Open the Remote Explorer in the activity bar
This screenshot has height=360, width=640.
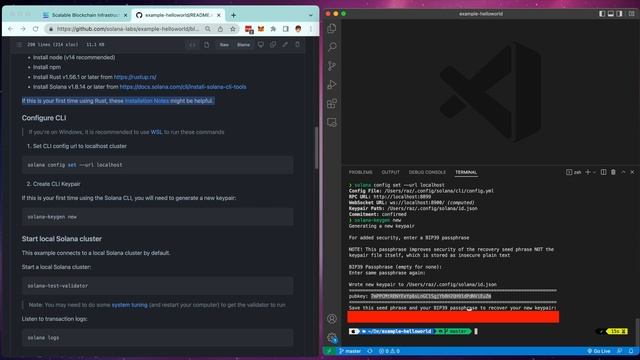[332, 122]
